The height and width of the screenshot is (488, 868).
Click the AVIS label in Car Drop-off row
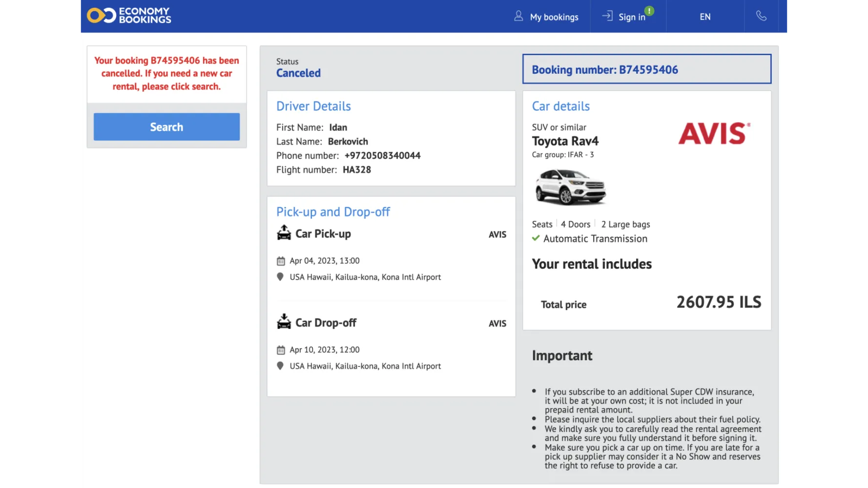tap(497, 324)
